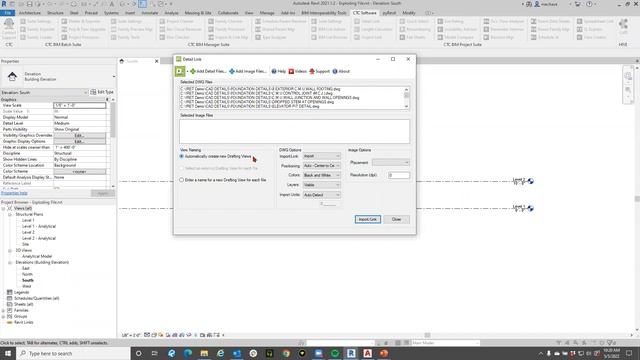
Task: Open Task View from the taskbar
Action: [x=155, y=353]
